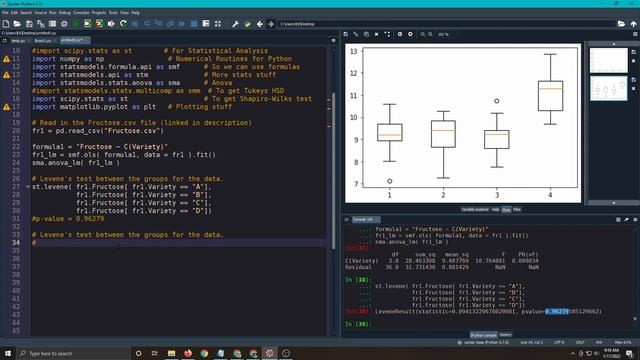The width and height of the screenshot is (640, 360).
Task: Create a new file with toolbar icon
Action: pyautogui.click(x=6, y=24)
